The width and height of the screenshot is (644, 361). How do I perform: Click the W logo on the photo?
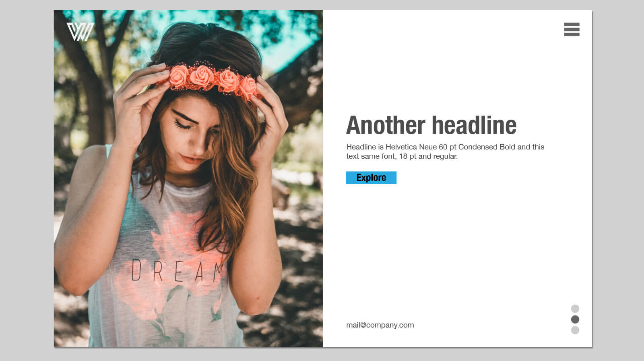click(x=80, y=32)
